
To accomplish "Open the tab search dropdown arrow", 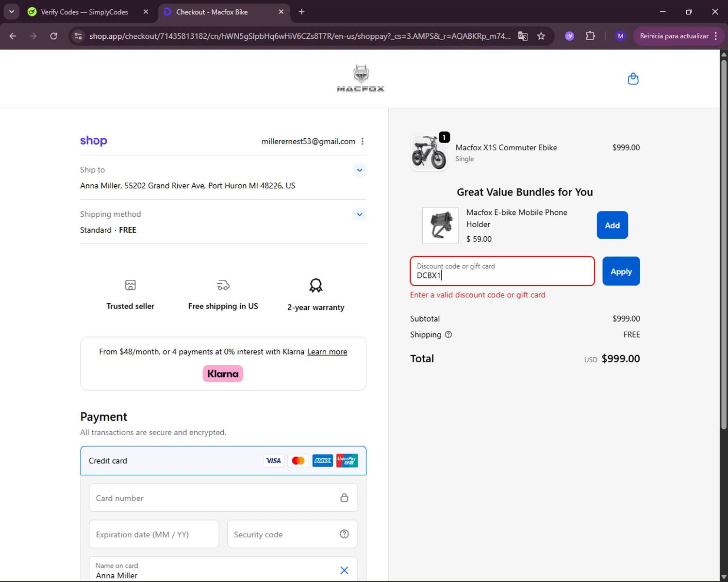I will 11,12.
